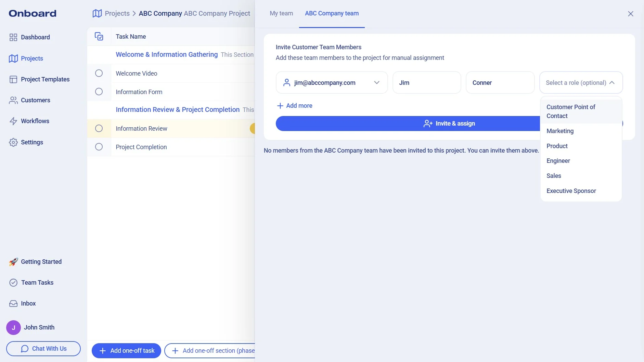Click the select-all tasks icon in header
Screen dimensions: 644x362
click(x=99, y=37)
